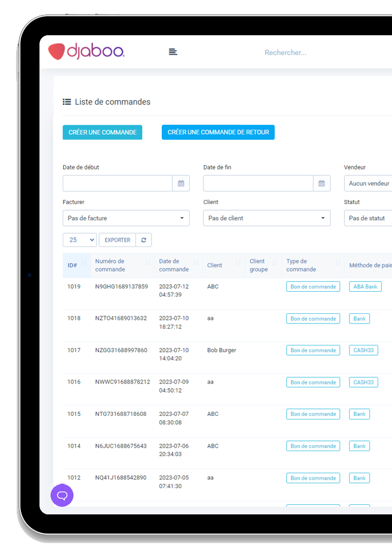The width and height of the screenshot is (392, 549).
Task: Select order number NQ41J1688542890
Action: pos(121,477)
